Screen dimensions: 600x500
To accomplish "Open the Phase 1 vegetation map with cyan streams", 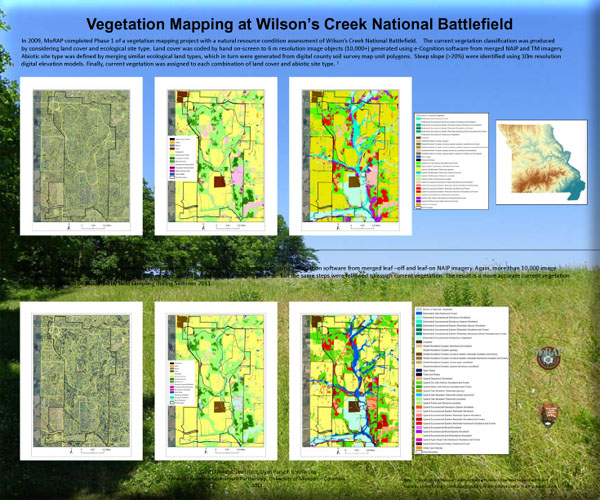I will tap(351, 156).
